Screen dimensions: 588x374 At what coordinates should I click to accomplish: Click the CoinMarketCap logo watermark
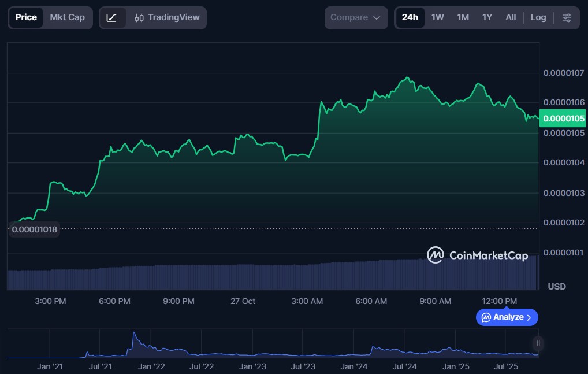(477, 255)
